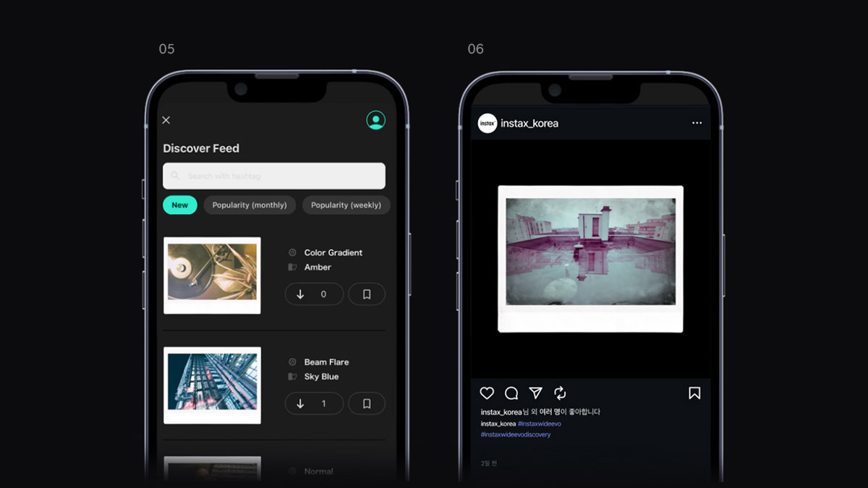Image resolution: width=868 pixels, height=488 pixels.
Task: Save the instax_korea post with bookmark icon
Action: pos(694,393)
